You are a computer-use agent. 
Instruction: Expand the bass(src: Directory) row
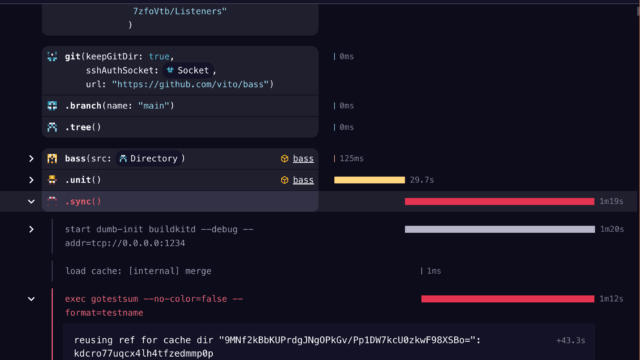click(x=31, y=158)
